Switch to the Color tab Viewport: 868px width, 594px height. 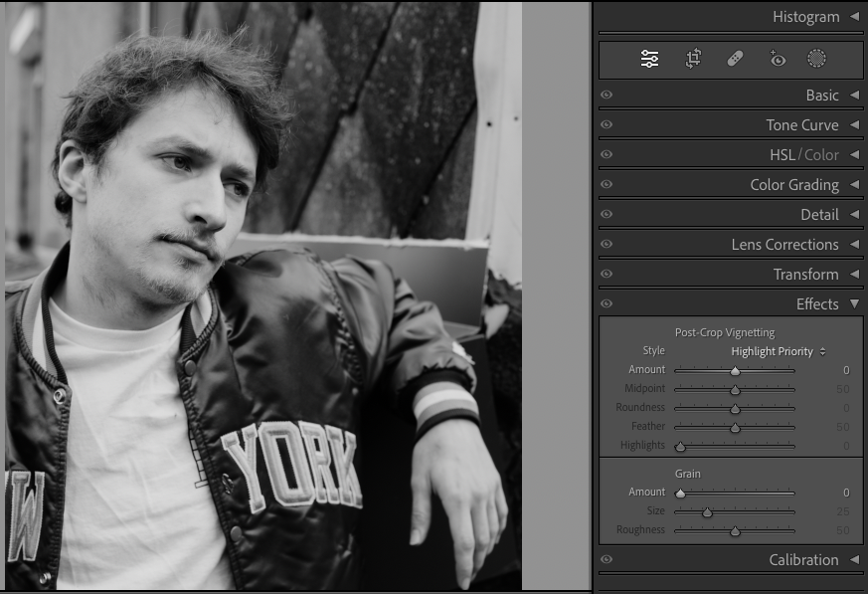821,155
